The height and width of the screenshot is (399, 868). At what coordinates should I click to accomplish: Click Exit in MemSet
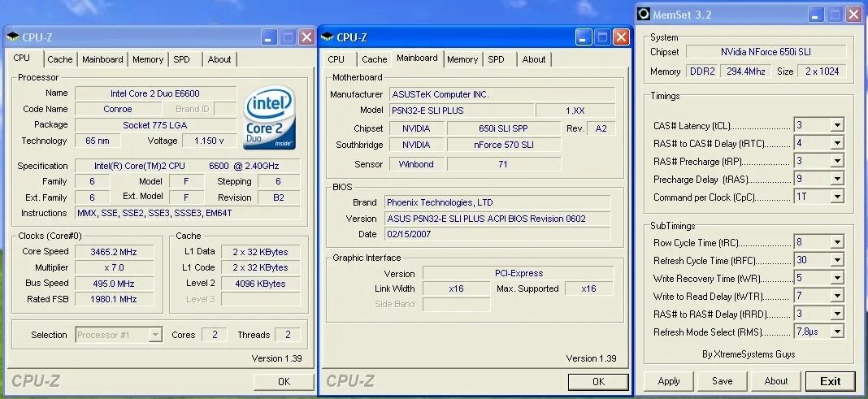(x=830, y=381)
